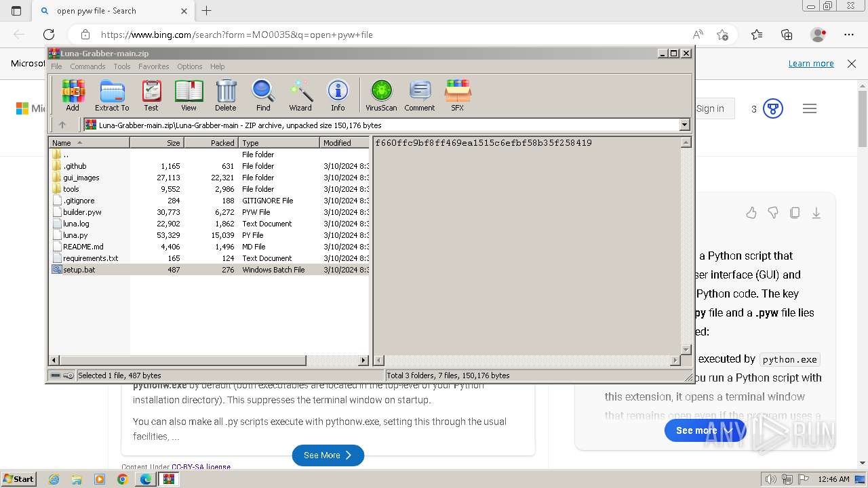Open the Bing rewards medal icon

click(x=773, y=108)
